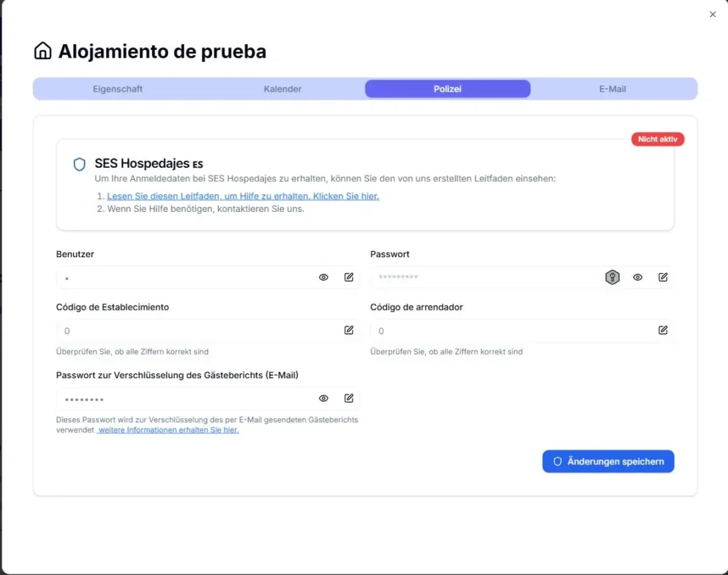This screenshot has height=575, width=728.
Task: Click the edit pencil for the Passwort field
Action: (x=663, y=277)
